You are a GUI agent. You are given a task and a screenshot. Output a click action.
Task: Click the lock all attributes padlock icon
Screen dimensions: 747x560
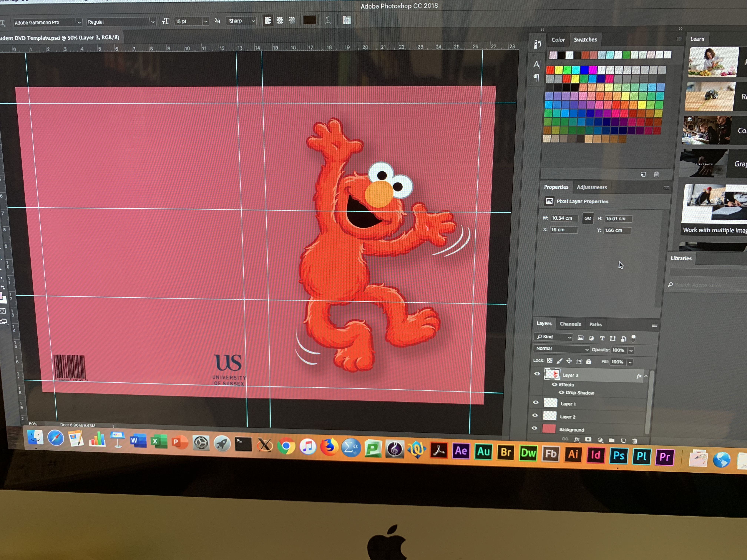589,361
